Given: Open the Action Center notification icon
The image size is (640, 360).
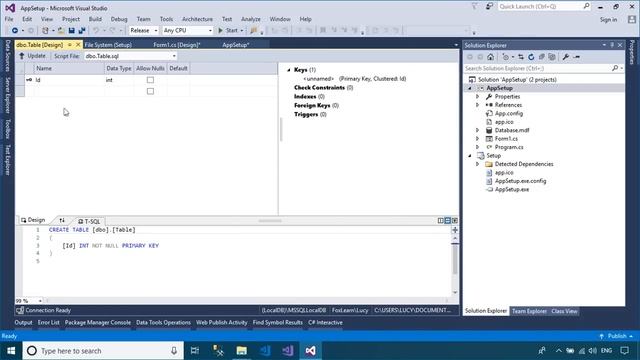Looking at the screenshot, I should point(624,351).
